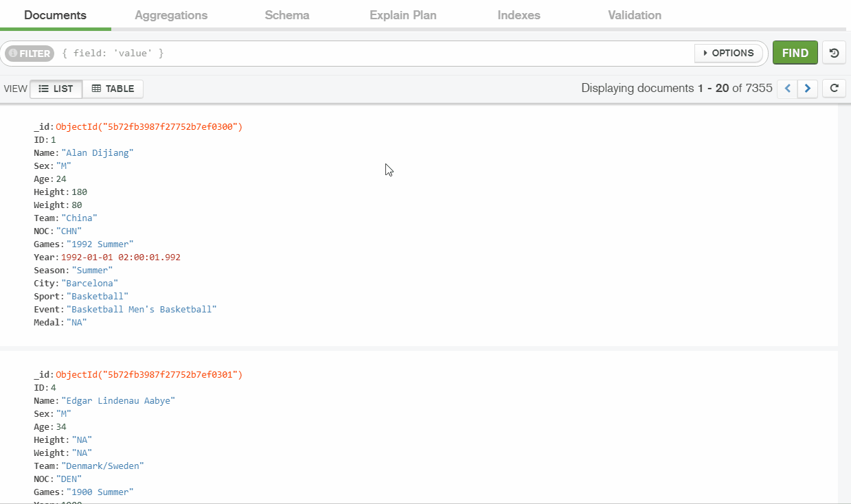
Task: Refresh the documents list
Action: pyautogui.click(x=834, y=89)
